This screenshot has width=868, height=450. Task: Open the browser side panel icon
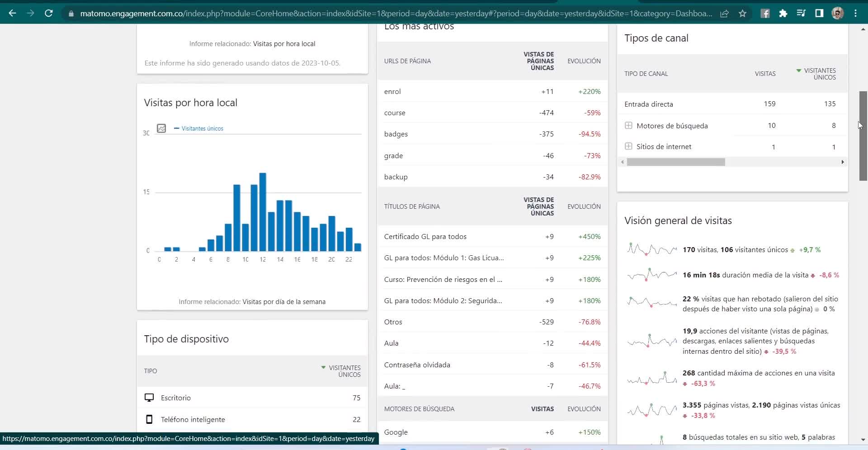tap(819, 14)
